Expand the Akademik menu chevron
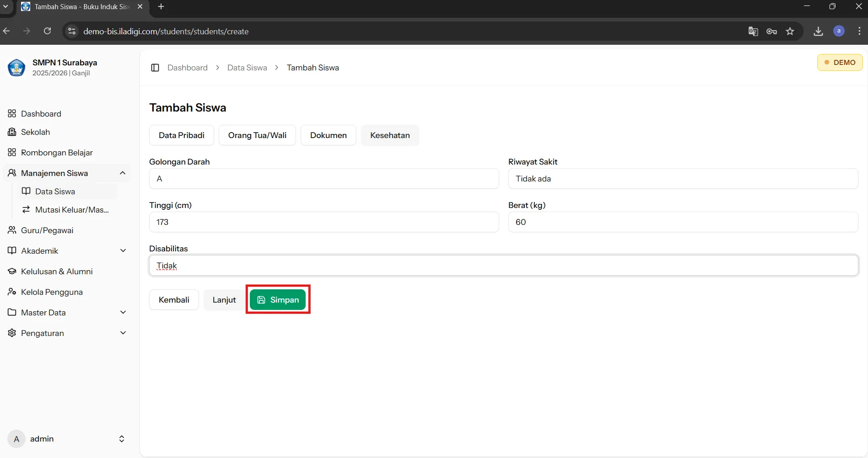Viewport: 868px width, 458px height. click(123, 251)
